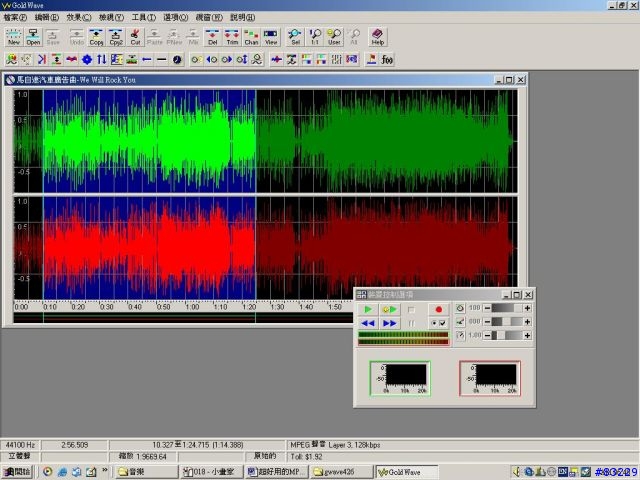Click the red record button
The image size is (640, 480).
(x=439, y=309)
